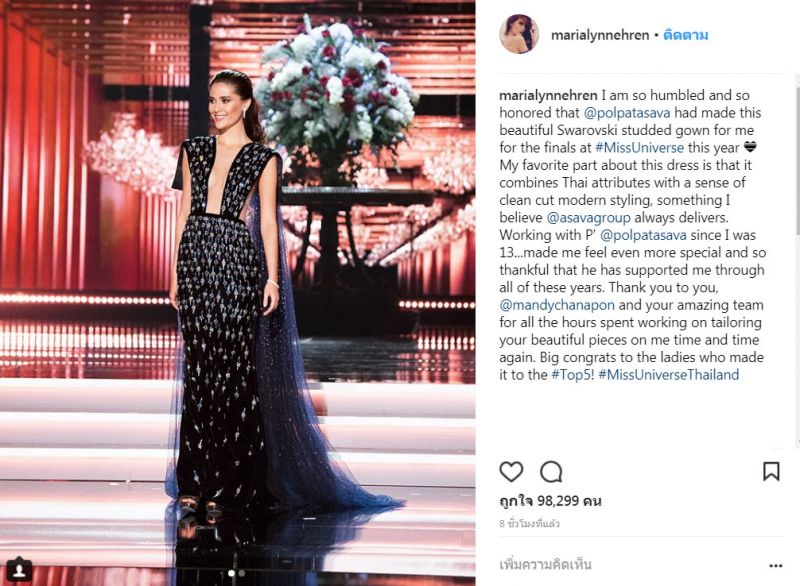800x586 pixels.
Task: Show tagged people icon on photo
Action: (x=19, y=569)
